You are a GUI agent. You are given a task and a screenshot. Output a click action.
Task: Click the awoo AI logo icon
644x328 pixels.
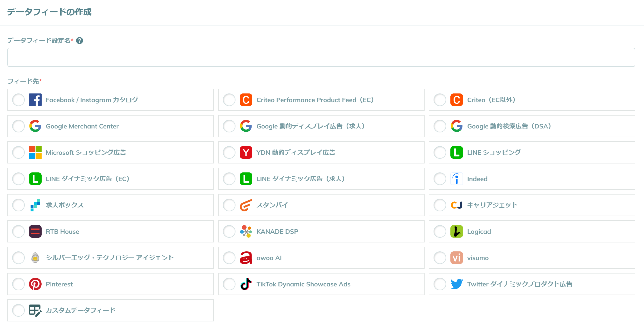tap(246, 258)
